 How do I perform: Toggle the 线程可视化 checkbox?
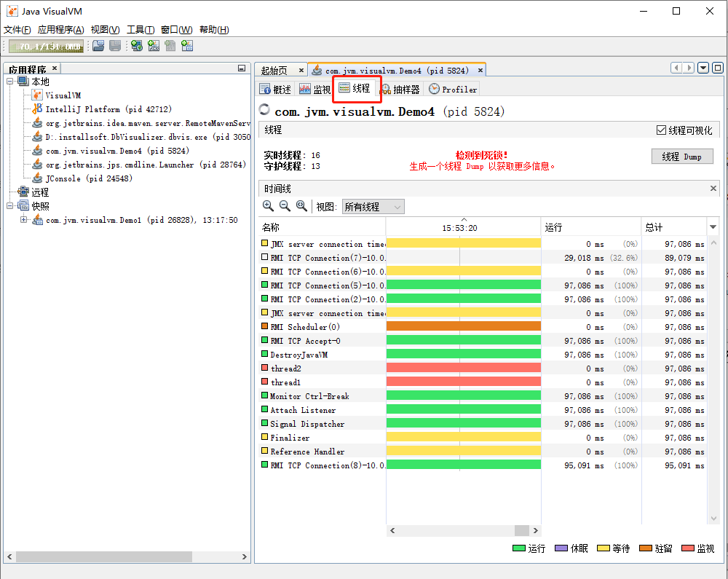coord(661,130)
